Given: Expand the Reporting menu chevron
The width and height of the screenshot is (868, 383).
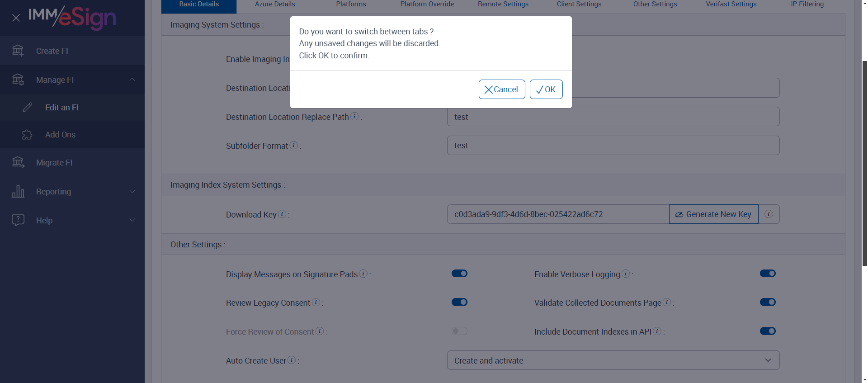Looking at the screenshot, I should 132,191.
